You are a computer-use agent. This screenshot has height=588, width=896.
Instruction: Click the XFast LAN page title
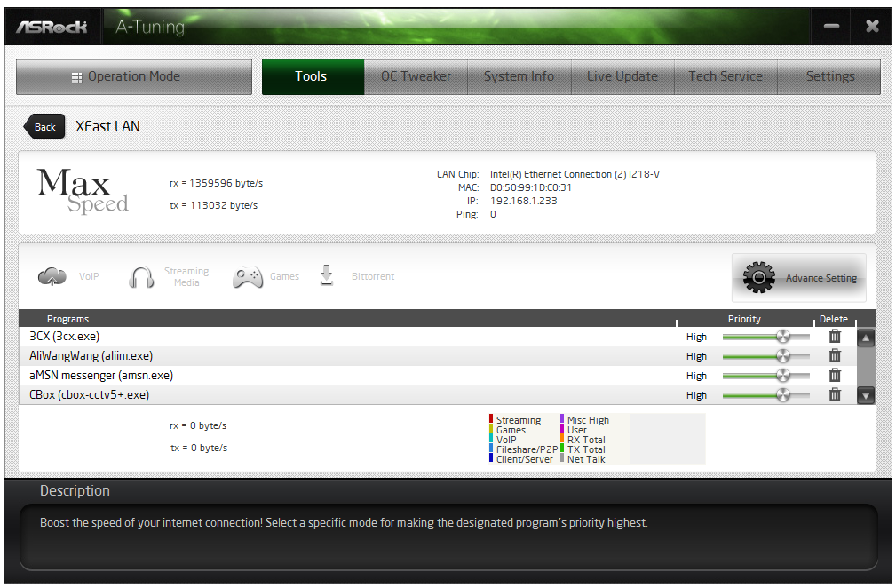pyautogui.click(x=107, y=126)
